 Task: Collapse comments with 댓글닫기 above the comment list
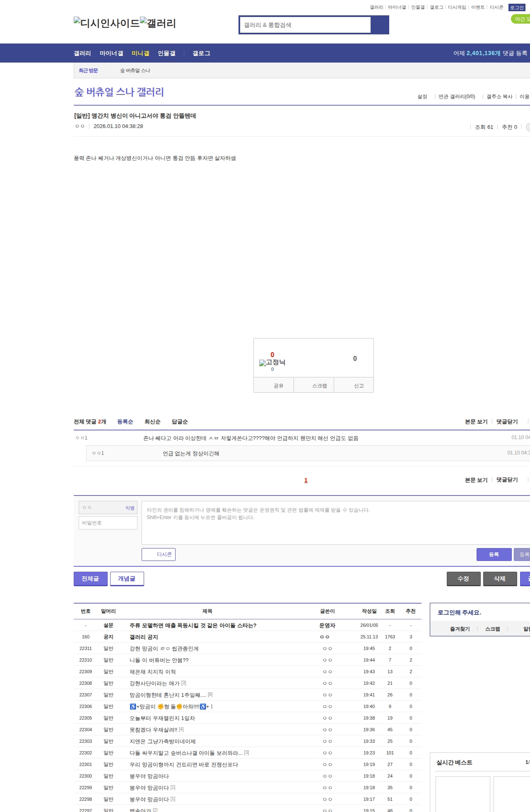507,422
